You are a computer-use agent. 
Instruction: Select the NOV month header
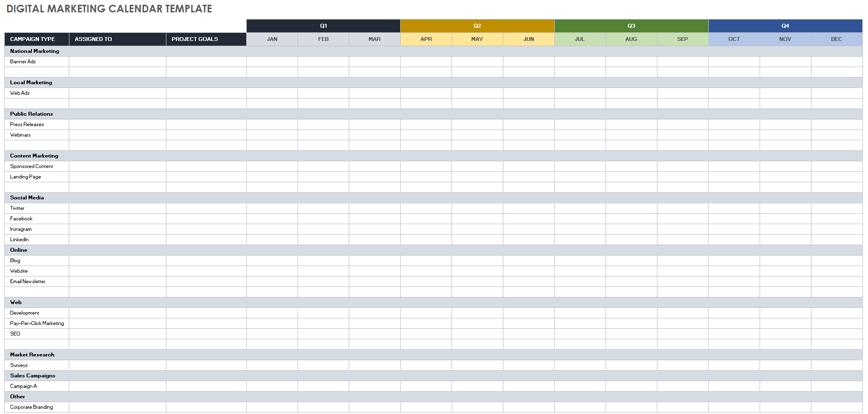[x=785, y=39]
